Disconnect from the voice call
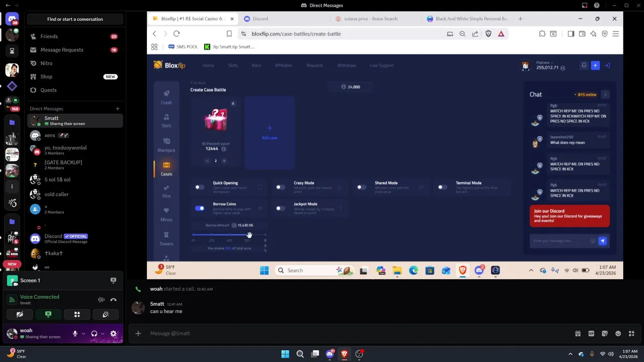Viewport: 644px width, 362px height. pyautogui.click(x=113, y=300)
